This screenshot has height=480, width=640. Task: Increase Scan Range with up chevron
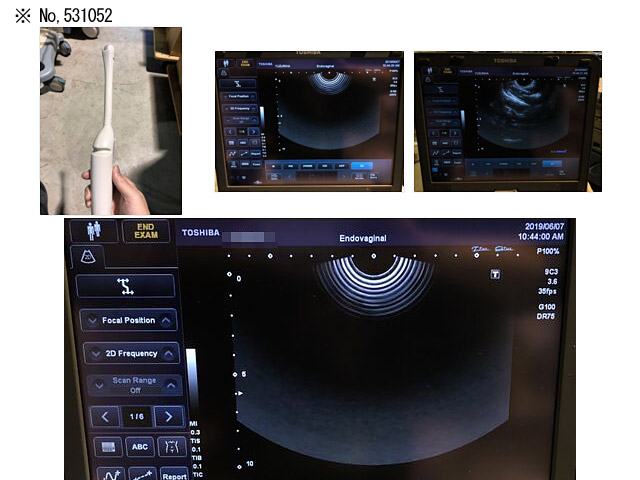point(171,385)
